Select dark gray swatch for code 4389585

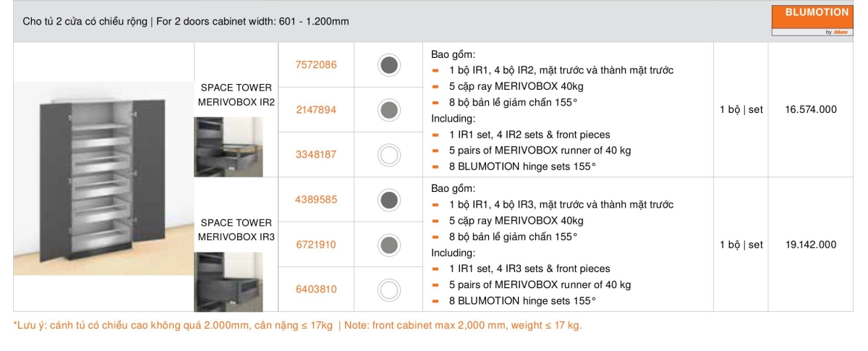[x=389, y=200]
